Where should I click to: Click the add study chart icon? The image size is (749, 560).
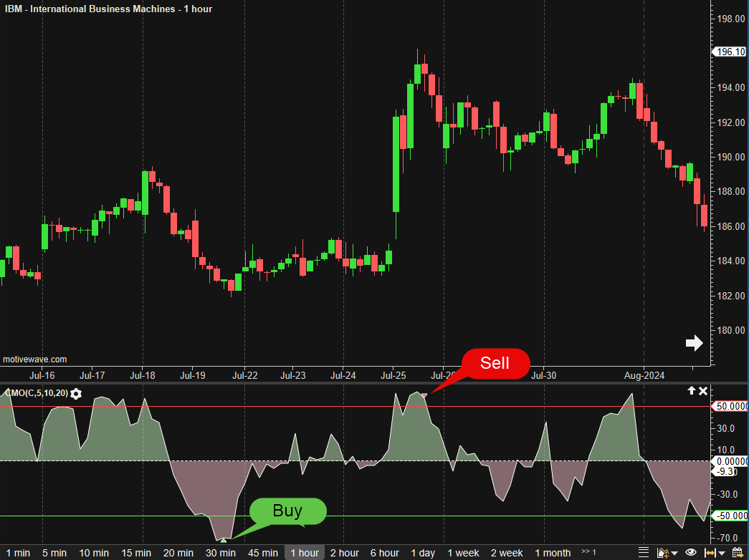(662, 553)
